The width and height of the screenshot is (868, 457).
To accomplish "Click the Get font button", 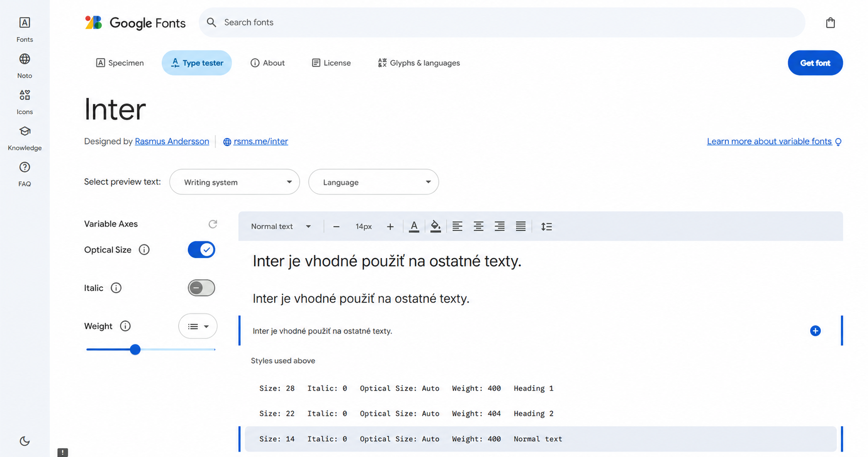I will (815, 63).
